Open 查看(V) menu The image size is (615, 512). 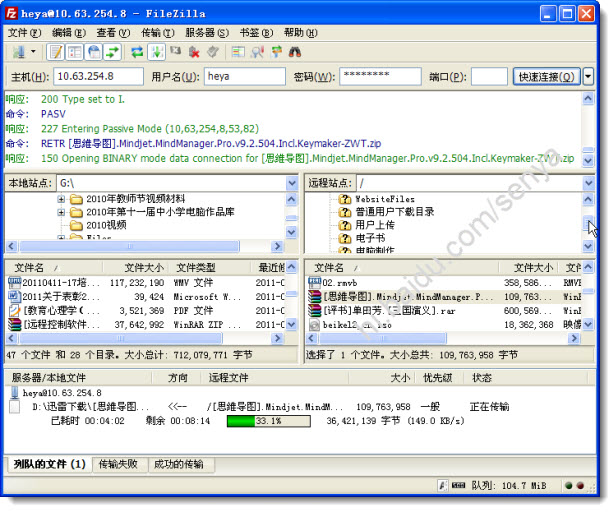tap(113, 33)
